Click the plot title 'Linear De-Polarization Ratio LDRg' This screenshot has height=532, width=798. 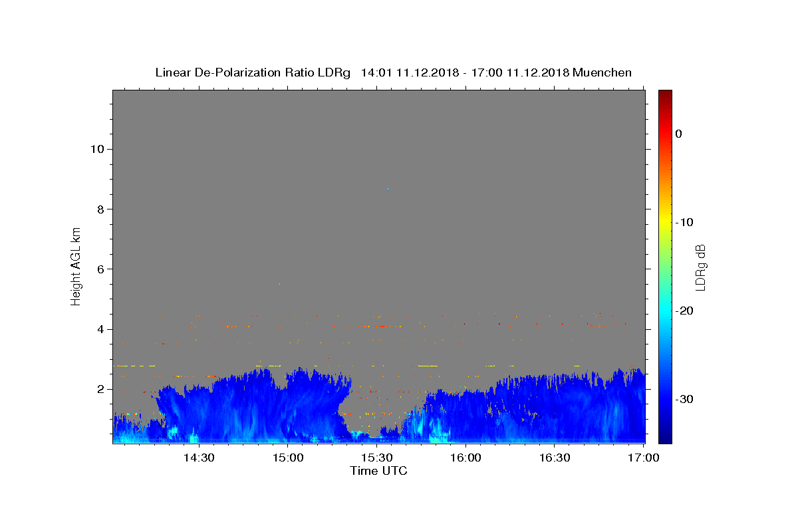(x=252, y=72)
